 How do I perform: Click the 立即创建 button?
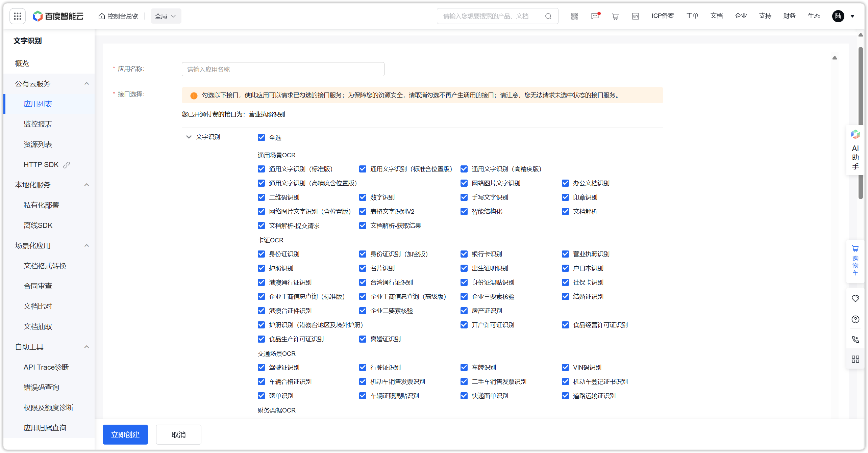click(x=125, y=434)
